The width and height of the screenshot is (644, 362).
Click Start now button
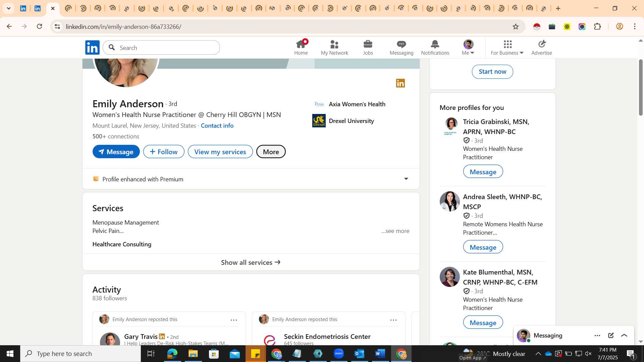tap(492, 72)
